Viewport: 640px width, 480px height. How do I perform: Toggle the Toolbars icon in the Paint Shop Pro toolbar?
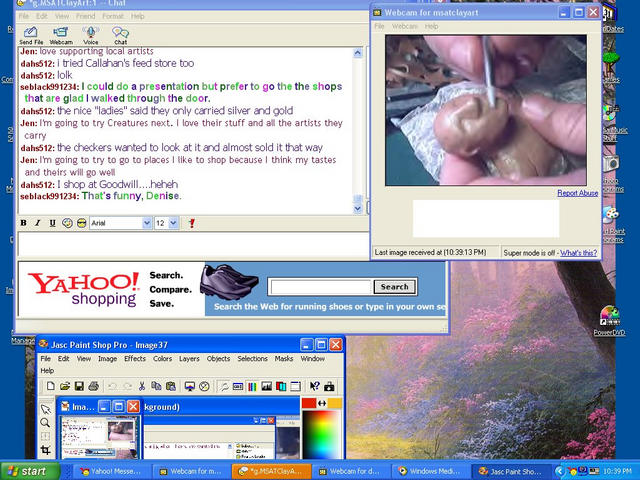295,386
